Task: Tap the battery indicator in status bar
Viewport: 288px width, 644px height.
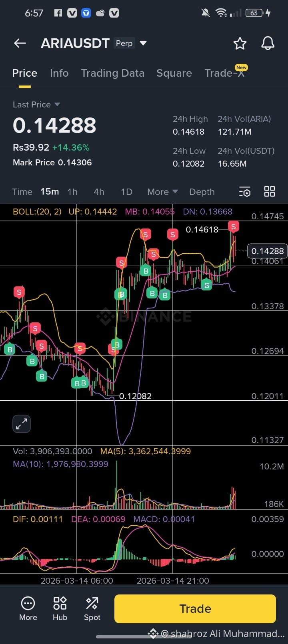Action: (254, 13)
